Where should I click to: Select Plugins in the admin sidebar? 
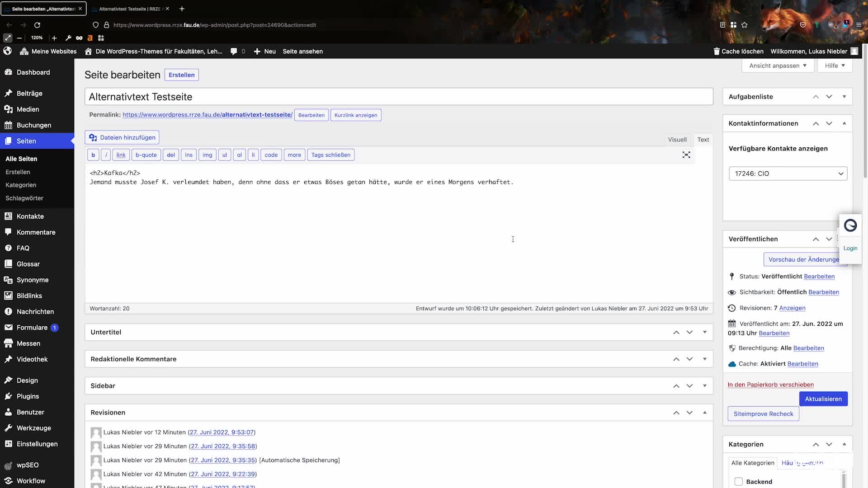(x=27, y=396)
